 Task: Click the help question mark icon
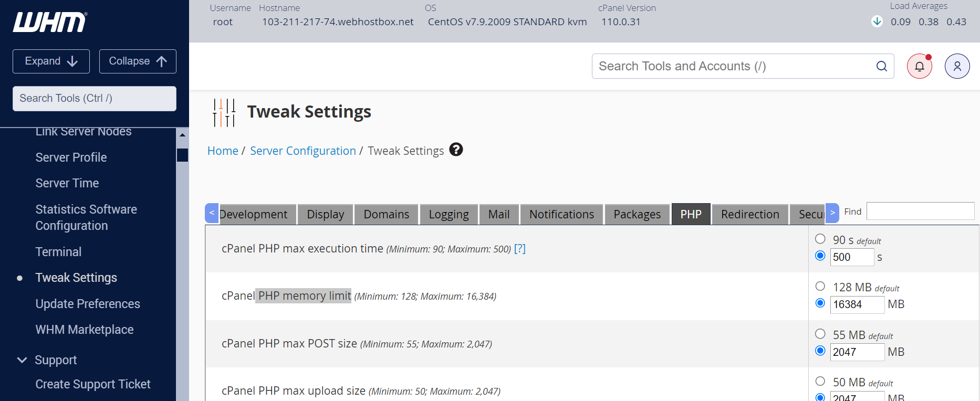[456, 150]
